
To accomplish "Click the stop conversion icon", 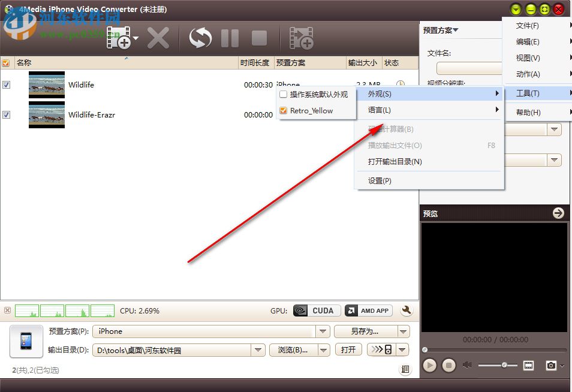I will point(260,37).
